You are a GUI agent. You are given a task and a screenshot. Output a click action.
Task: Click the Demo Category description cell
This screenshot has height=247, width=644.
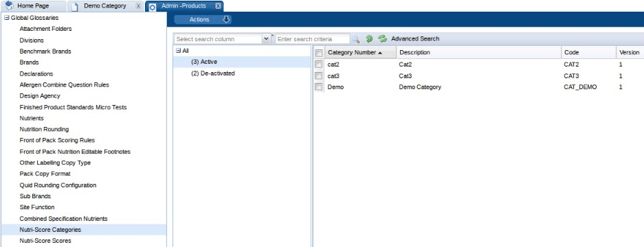(x=420, y=87)
